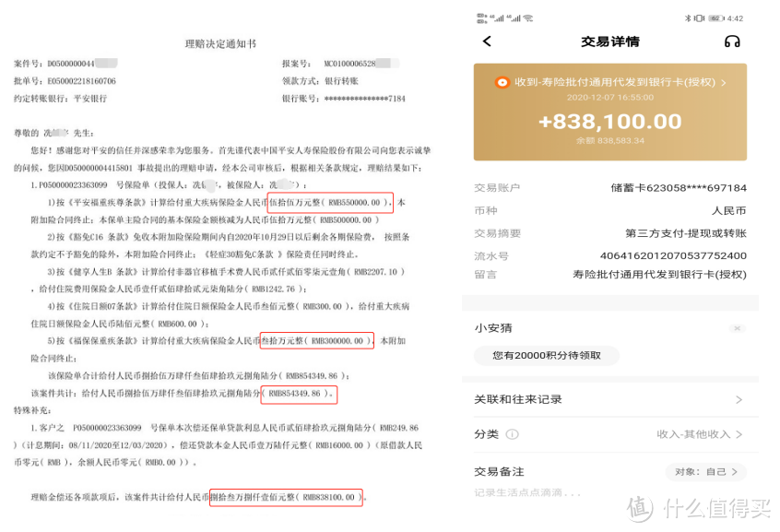
Task: Tap the 记录生活点点滴滴 note field
Action: pyautogui.click(x=527, y=492)
